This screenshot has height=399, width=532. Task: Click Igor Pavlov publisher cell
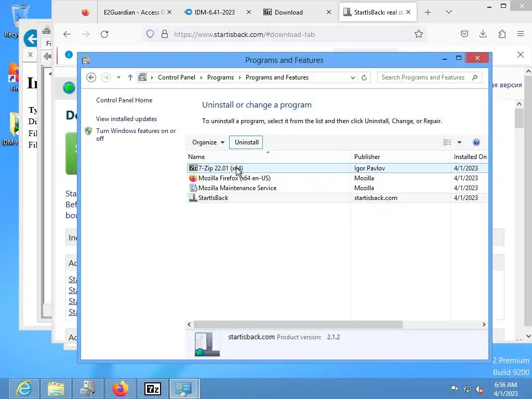coord(369,168)
